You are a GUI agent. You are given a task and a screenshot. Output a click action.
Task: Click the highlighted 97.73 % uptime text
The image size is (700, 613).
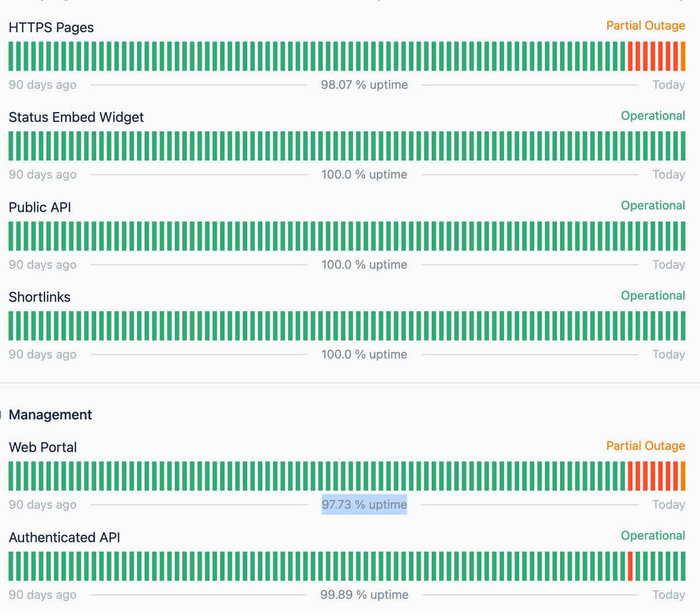tap(364, 505)
